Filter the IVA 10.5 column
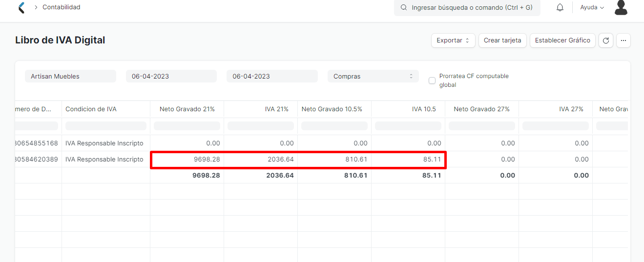644x262 pixels. click(408, 126)
